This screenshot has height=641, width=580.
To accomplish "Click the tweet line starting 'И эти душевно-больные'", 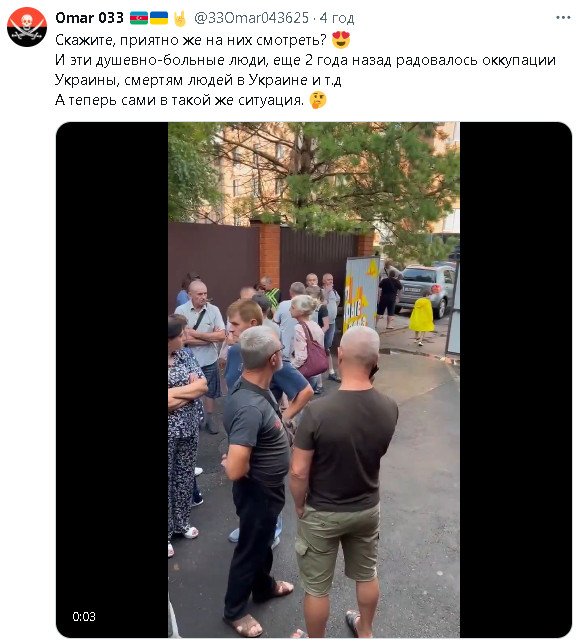I will pyautogui.click(x=305, y=60).
